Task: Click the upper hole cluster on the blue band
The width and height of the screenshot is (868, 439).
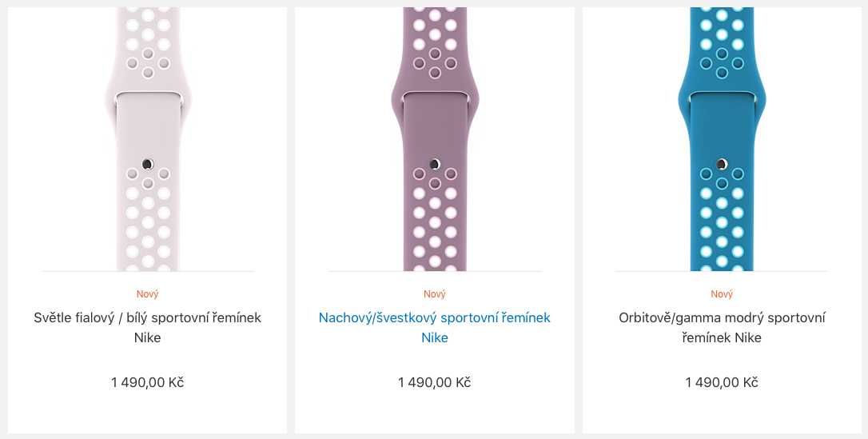Action: pyautogui.click(x=722, y=44)
